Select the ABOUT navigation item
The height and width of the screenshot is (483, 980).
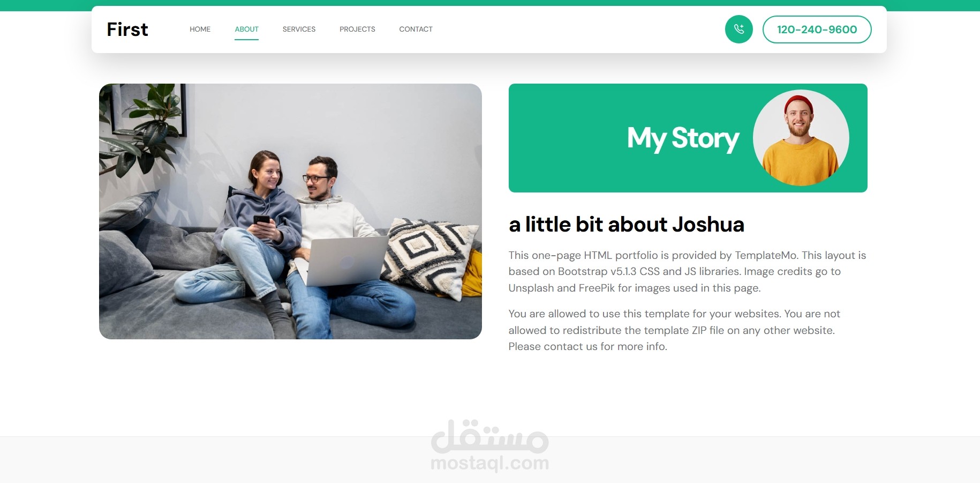click(246, 29)
